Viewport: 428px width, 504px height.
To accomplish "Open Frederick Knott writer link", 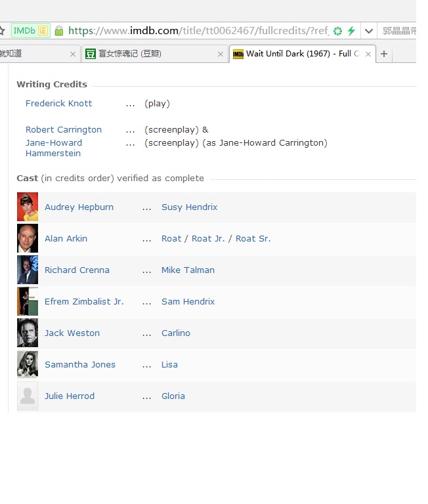I will (x=58, y=104).
